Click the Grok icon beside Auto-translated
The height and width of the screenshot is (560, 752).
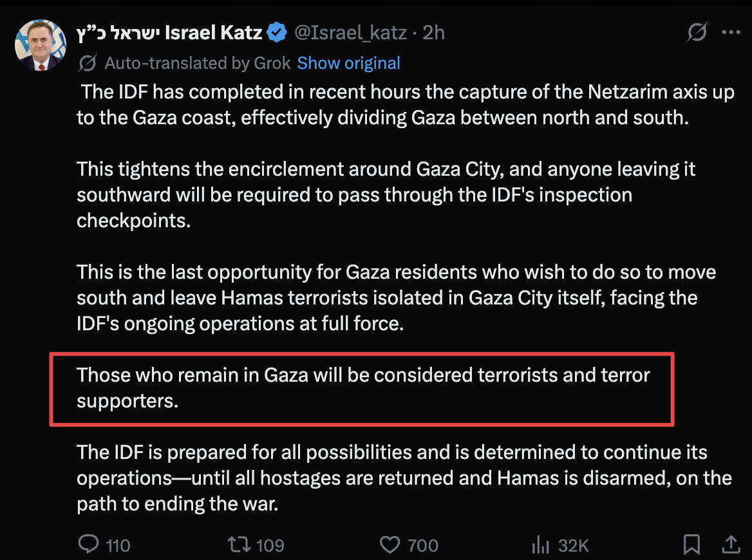point(88,63)
